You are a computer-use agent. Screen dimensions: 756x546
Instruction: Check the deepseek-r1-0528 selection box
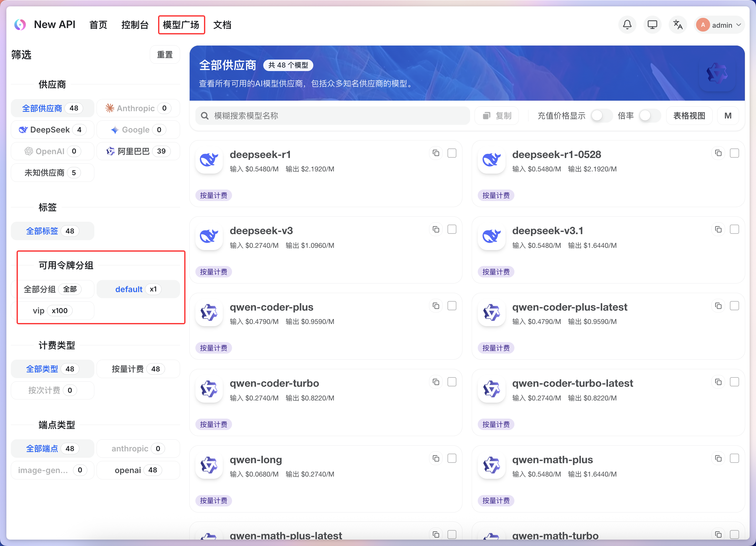[735, 153]
